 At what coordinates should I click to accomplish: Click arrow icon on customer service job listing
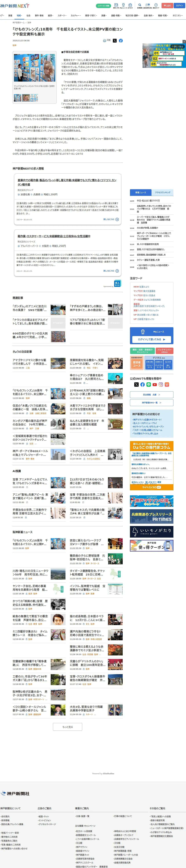[x=117, y=271]
